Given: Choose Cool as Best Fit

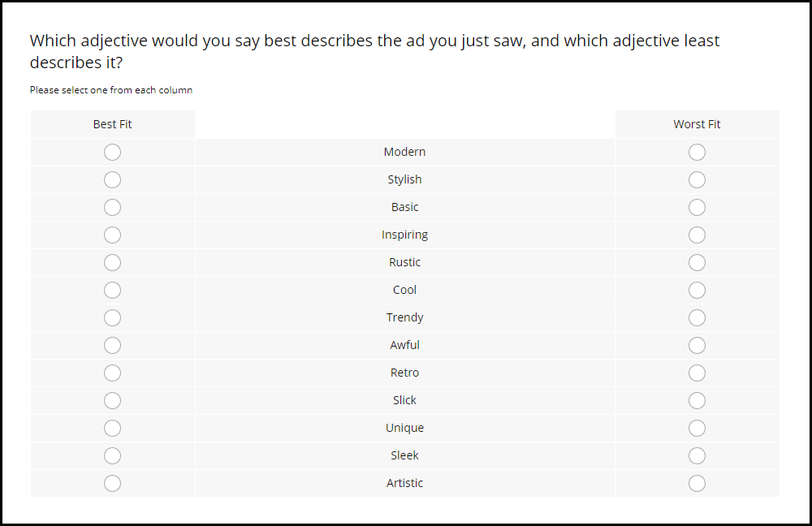Looking at the screenshot, I should pos(112,290).
